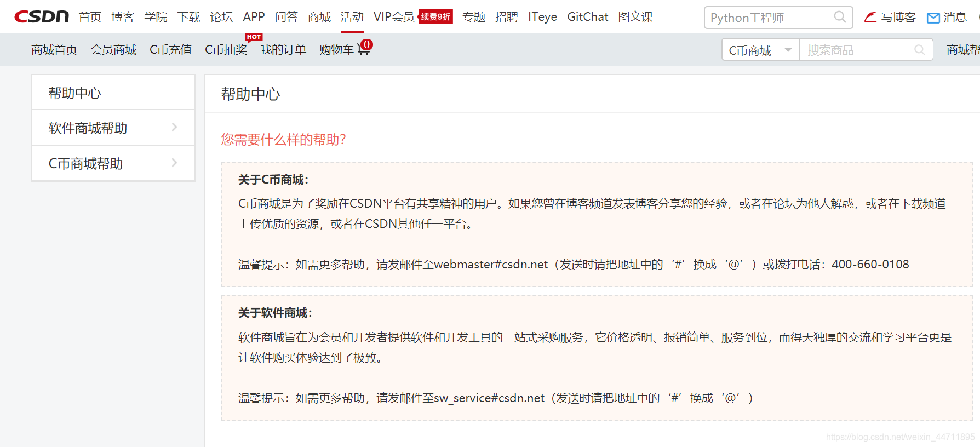Click the HOT badge above C币抽奖
The height and width of the screenshot is (447, 980).
tap(254, 37)
